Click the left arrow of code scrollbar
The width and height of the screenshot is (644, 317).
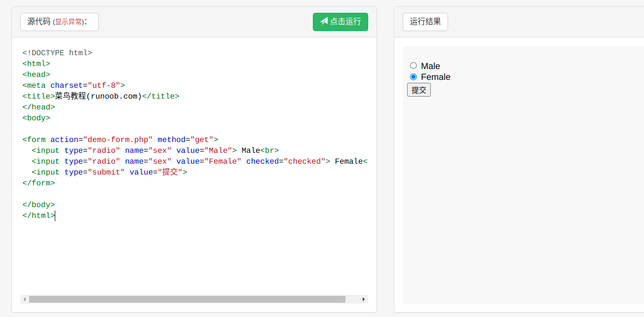coord(24,299)
